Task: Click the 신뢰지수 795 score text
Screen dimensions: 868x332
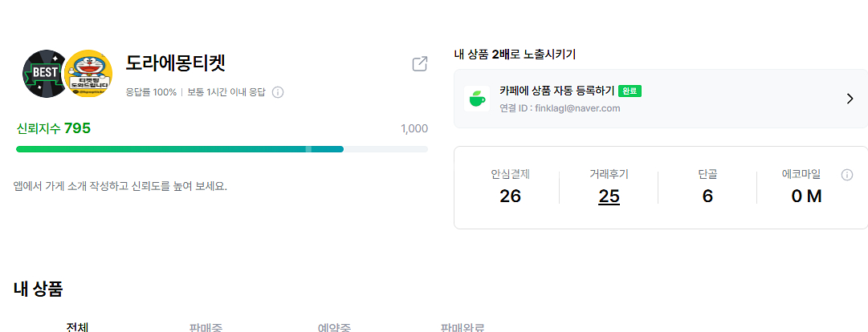Action: (x=54, y=128)
